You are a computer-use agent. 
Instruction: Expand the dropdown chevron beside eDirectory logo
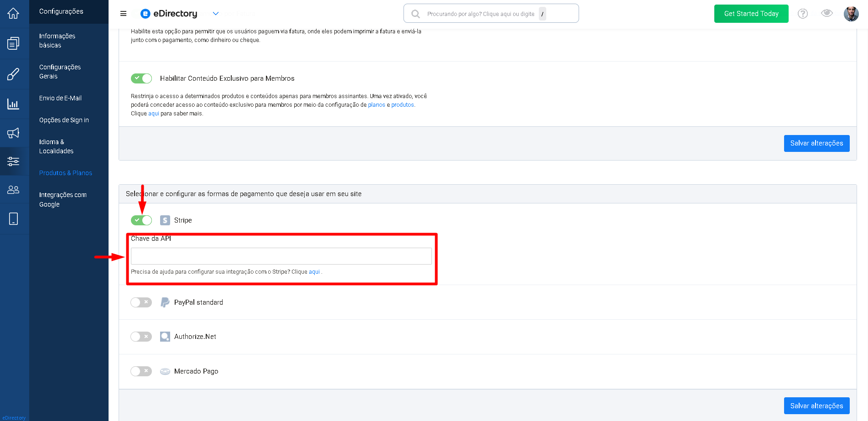[216, 14]
